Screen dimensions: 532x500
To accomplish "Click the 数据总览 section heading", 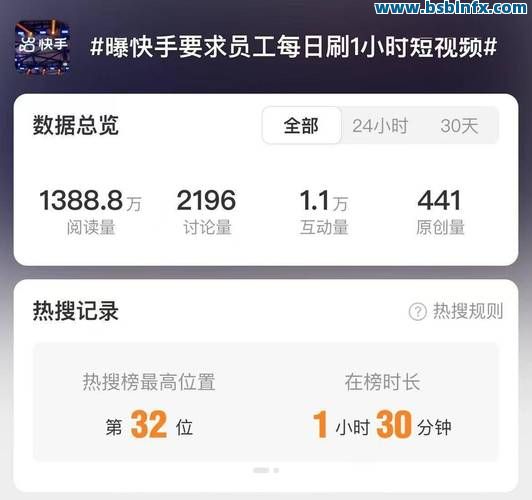I will [76, 126].
